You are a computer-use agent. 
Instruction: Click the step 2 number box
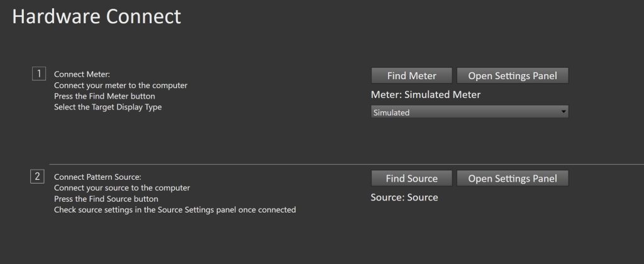[38, 177]
